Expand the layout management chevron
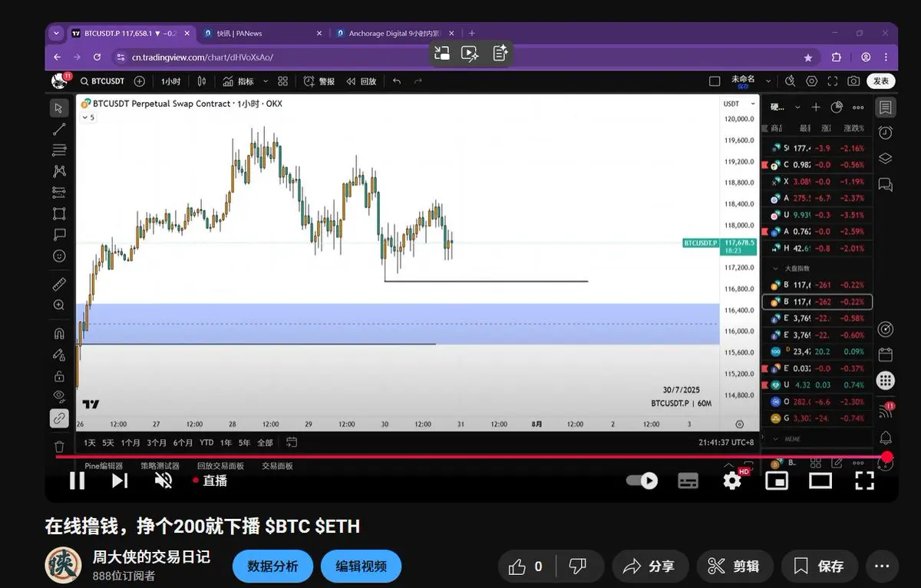The image size is (921, 588). pyautogui.click(x=768, y=81)
